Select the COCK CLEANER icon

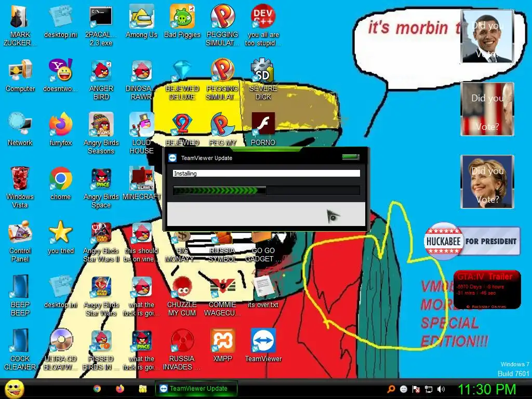[x=20, y=349]
